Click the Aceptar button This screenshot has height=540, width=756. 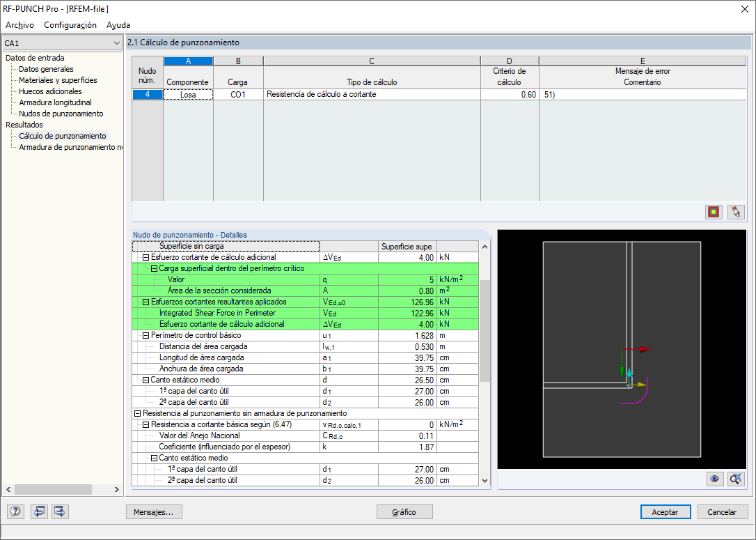[666, 512]
